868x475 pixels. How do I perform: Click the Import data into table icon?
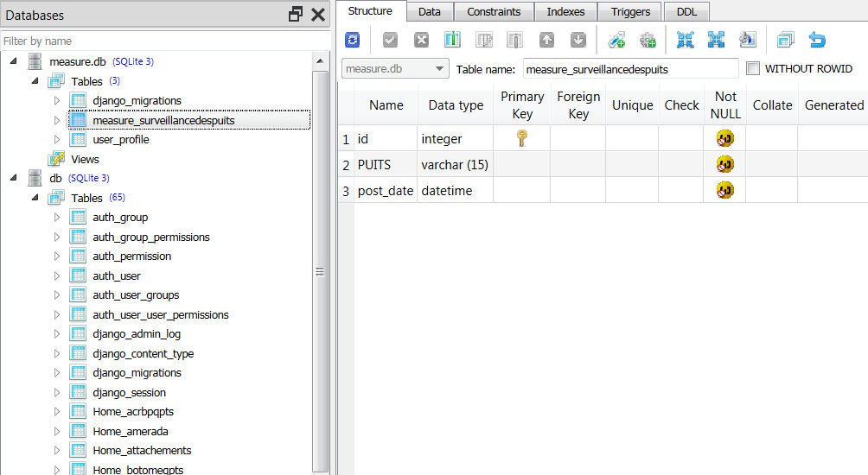click(x=685, y=40)
